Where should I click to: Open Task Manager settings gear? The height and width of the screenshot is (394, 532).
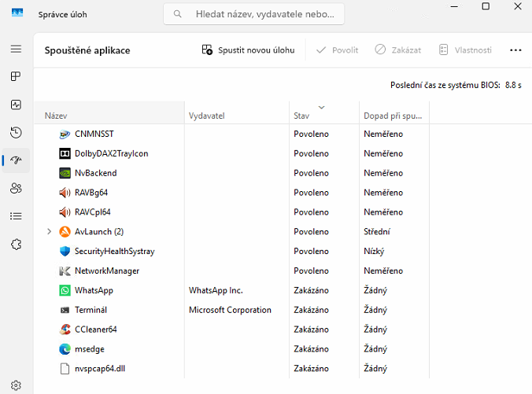(16, 385)
